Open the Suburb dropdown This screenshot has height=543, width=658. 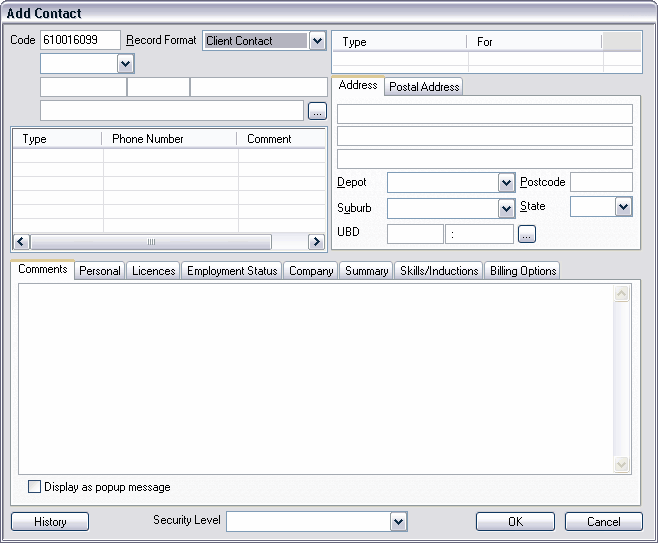506,209
